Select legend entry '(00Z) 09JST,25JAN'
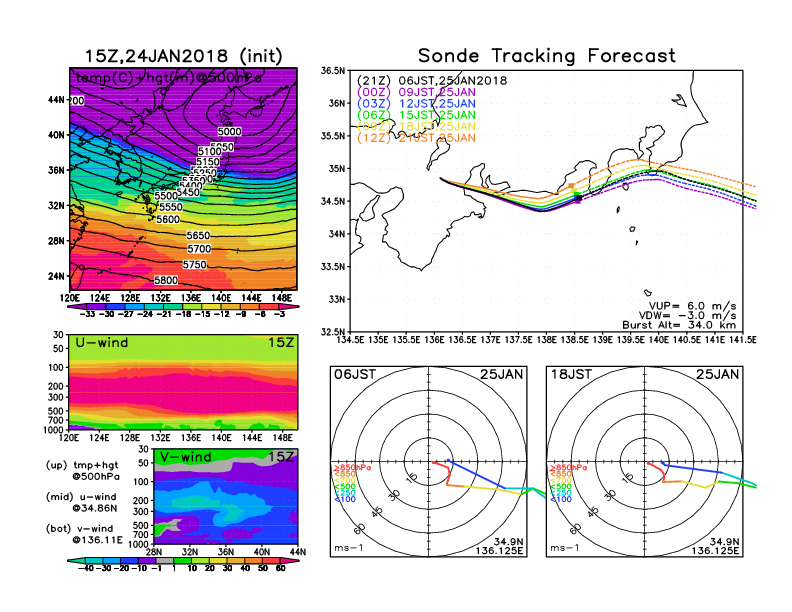792x612 pixels. [x=416, y=92]
